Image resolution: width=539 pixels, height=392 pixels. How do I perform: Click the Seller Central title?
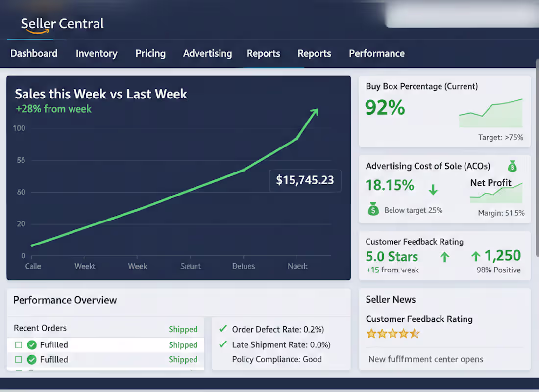tap(62, 24)
